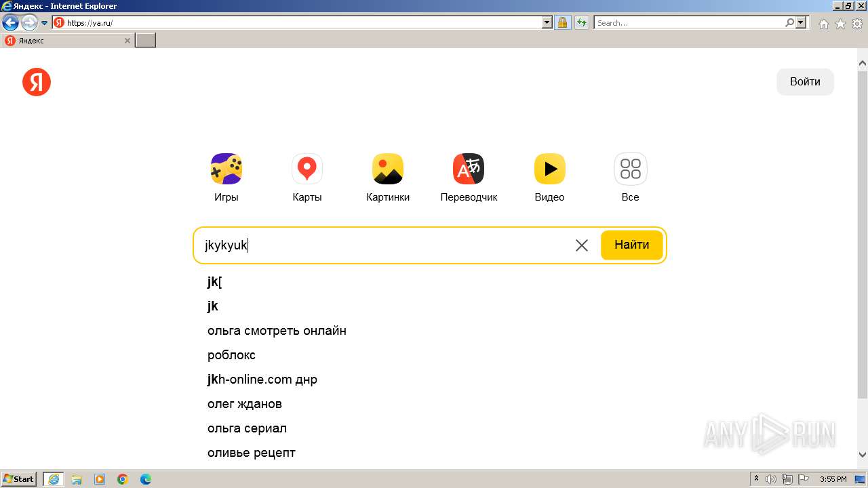Click the security lock icon in address bar
The width and height of the screenshot is (868, 488).
coord(562,22)
